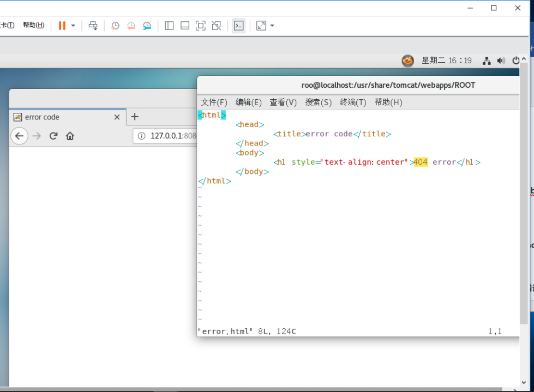The width and height of the screenshot is (534, 392).
Task: Close the 'error code' browser tab
Action: click(x=117, y=117)
